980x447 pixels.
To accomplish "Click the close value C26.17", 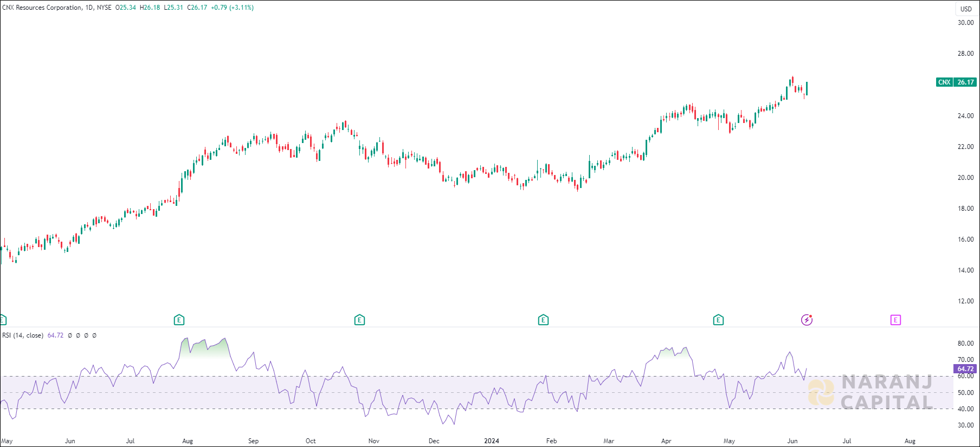I will (x=197, y=8).
